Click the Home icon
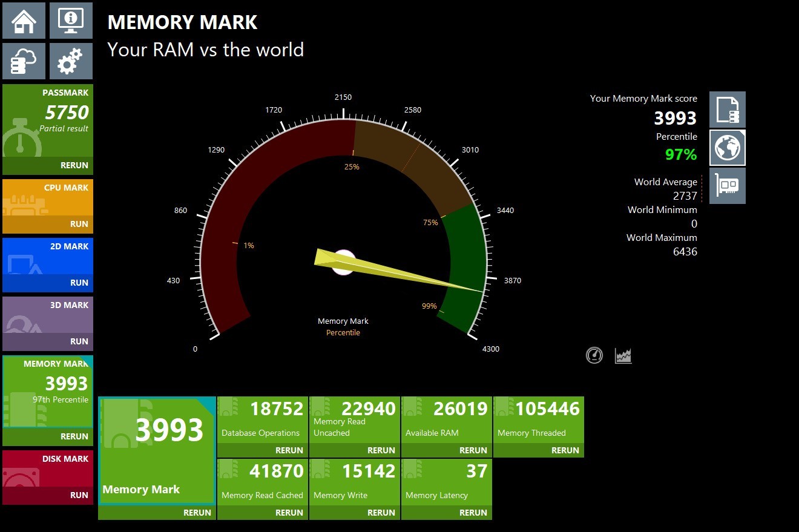799x532 pixels. point(24,21)
